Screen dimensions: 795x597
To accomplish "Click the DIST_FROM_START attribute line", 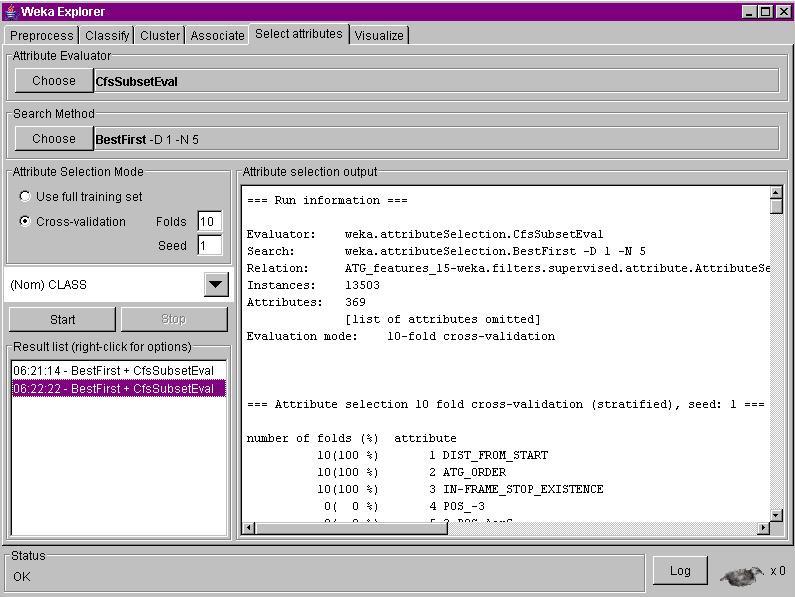I will (x=432, y=455).
